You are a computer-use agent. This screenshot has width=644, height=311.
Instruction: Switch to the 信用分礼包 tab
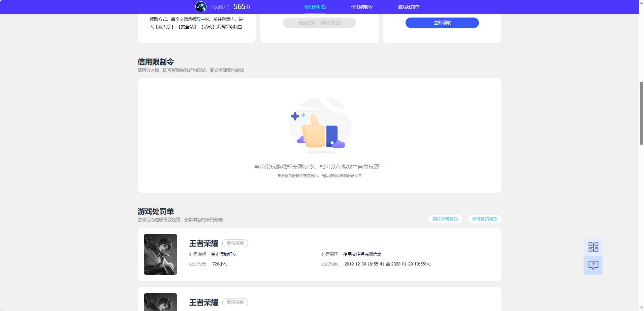[315, 7]
